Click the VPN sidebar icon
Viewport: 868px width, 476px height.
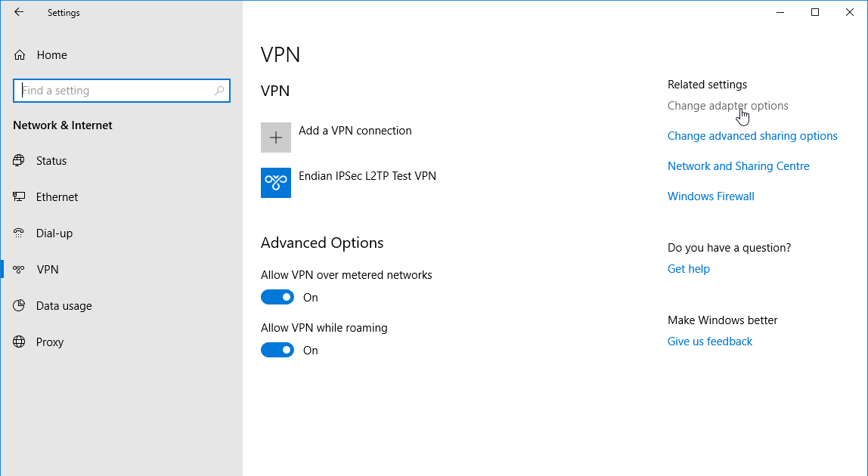tap(19, 270)
